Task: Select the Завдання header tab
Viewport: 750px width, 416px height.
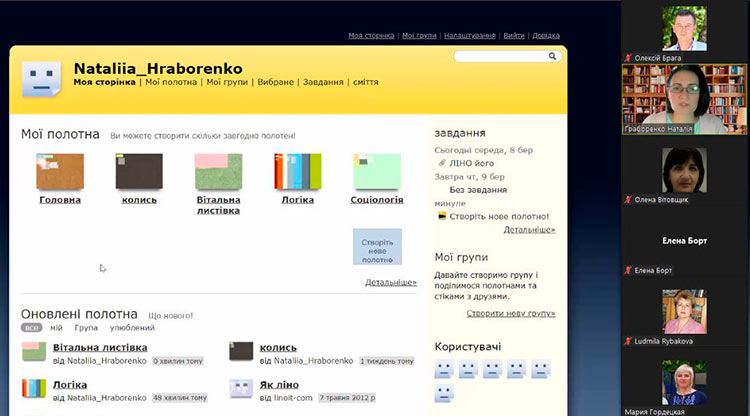Action: 323,82
